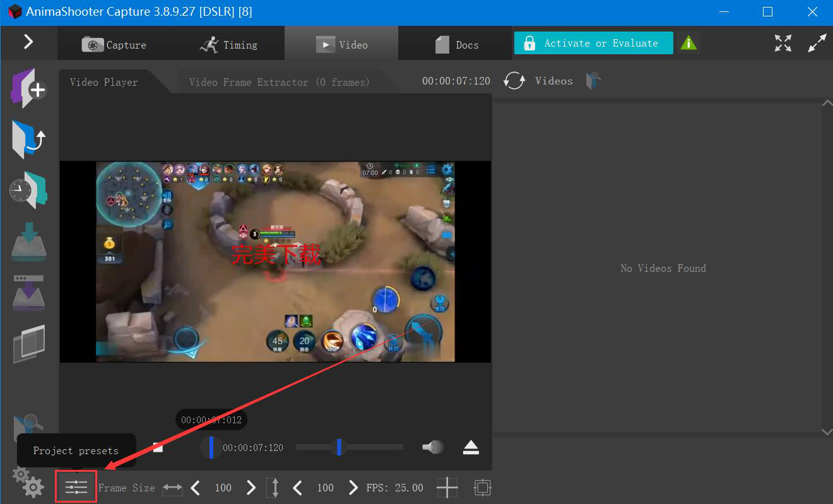Mute audio with the speaker icon
Image resolution: width=833 pixels, height=504 pixels.
click(433, 447)
